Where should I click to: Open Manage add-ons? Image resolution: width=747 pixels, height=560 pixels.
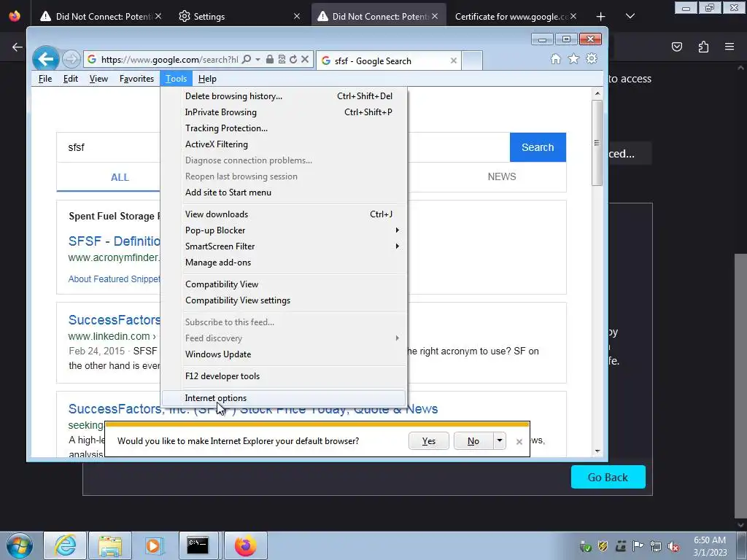[x=284, y=262]
